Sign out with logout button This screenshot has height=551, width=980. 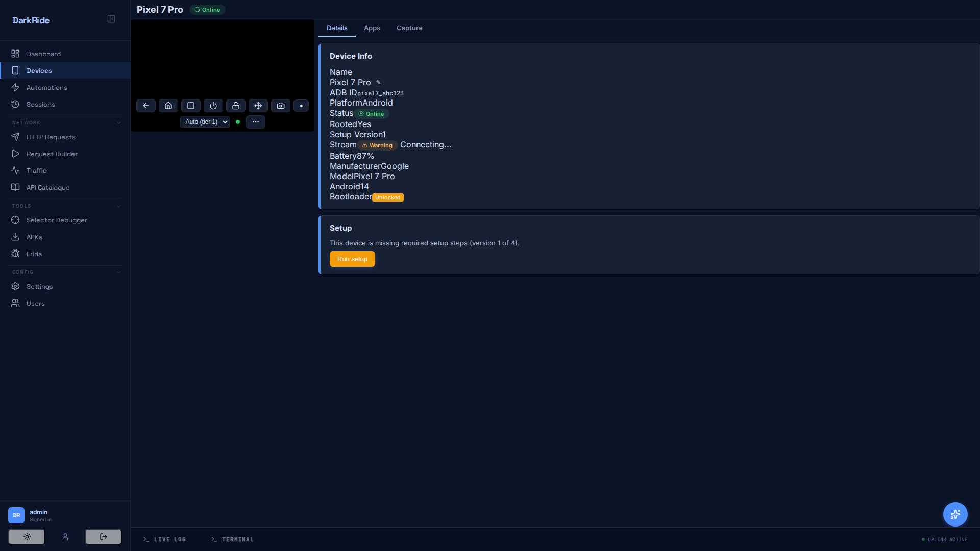coord(103,537)
